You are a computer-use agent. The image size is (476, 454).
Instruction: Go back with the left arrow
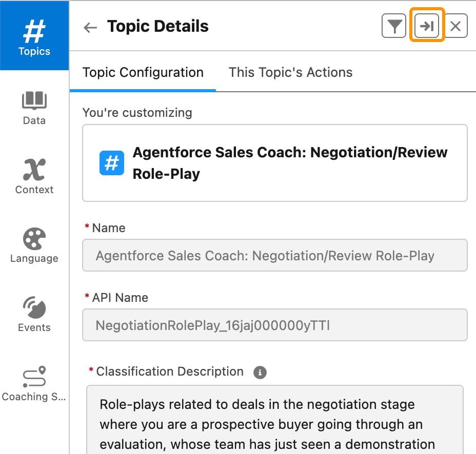pyautogui.click(x=90, y=27)
